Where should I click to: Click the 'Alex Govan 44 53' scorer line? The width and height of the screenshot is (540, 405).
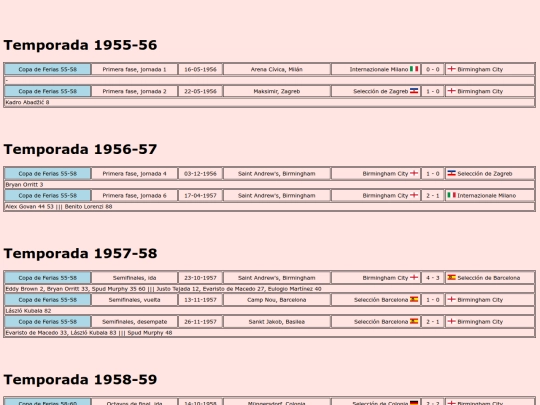pos(269,207)
